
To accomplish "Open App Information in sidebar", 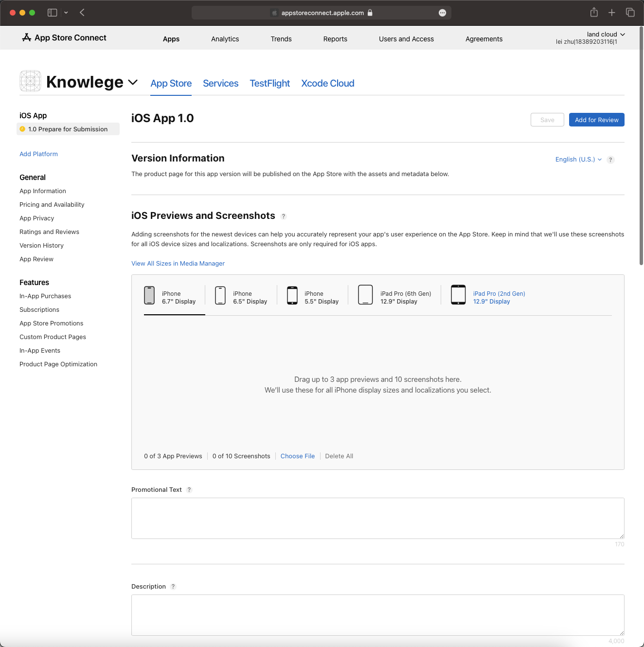I will (43, 191).
